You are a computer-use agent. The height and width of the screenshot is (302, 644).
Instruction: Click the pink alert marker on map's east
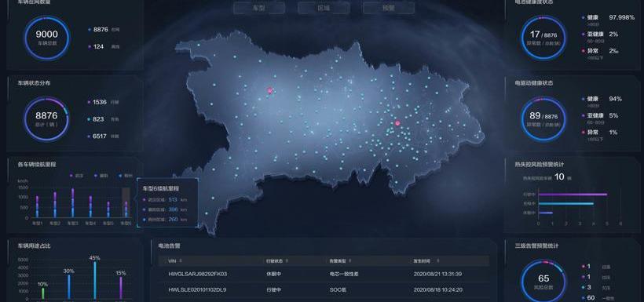point(397,122)
